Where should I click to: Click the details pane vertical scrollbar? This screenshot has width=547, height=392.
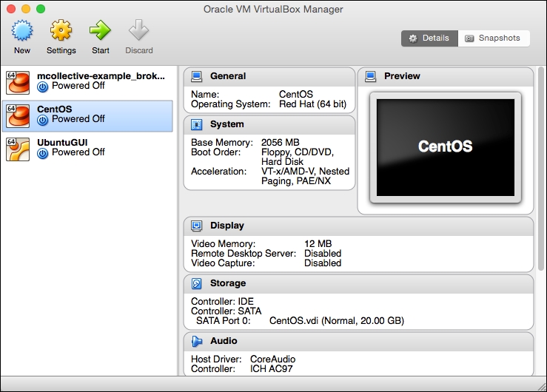[541, 169]
